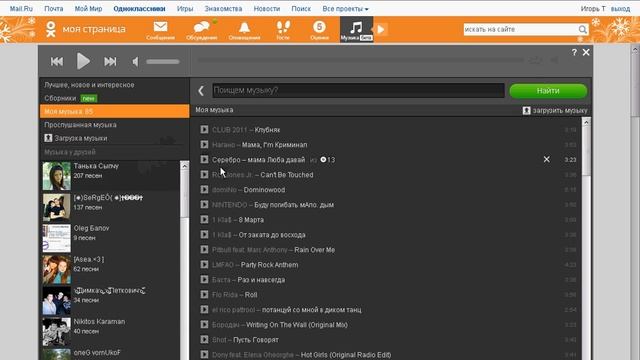Click the friends list scrollbar up arrow
The image size is (640, 360).
[x=184, y=166]
